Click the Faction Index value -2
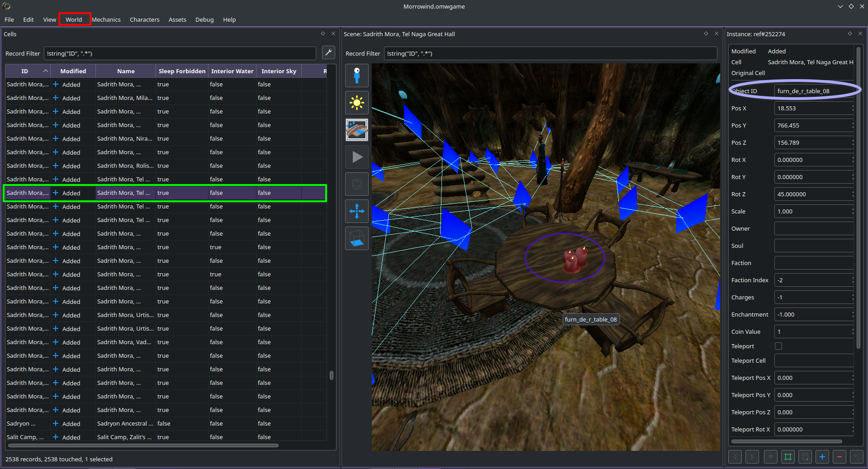 click(814, 280)
